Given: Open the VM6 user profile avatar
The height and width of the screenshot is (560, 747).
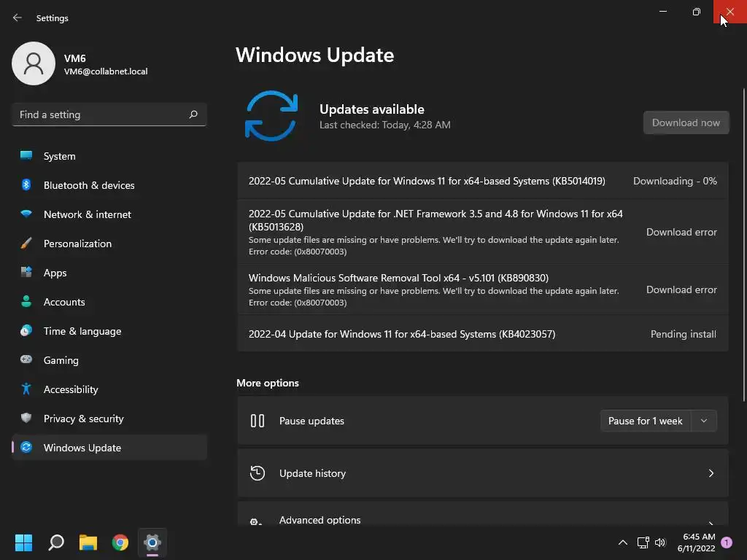Looking at the screenshot, I should pos(34,63).
